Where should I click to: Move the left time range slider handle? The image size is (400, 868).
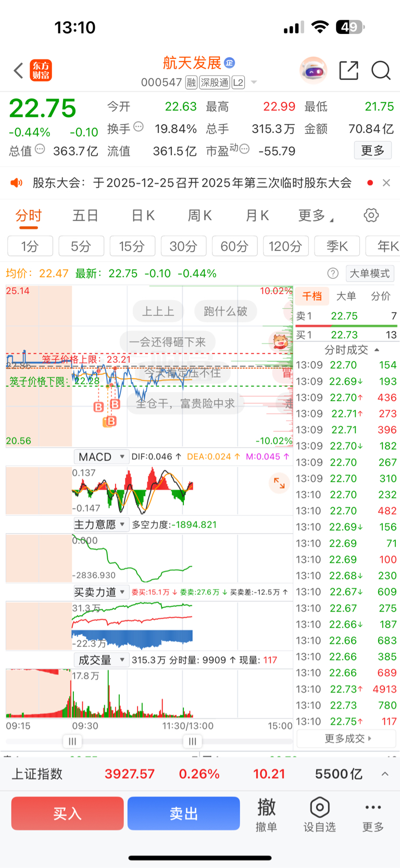(72, 741)
